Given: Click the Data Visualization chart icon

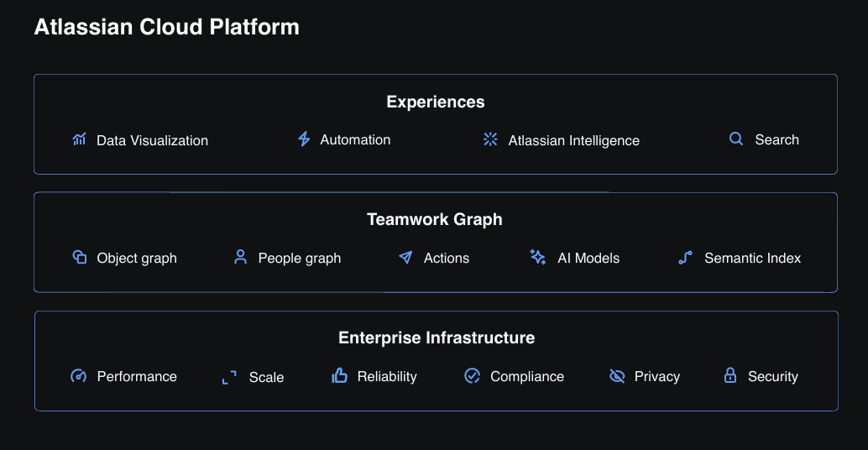Looking at the screenshot, I should [79, 139].
